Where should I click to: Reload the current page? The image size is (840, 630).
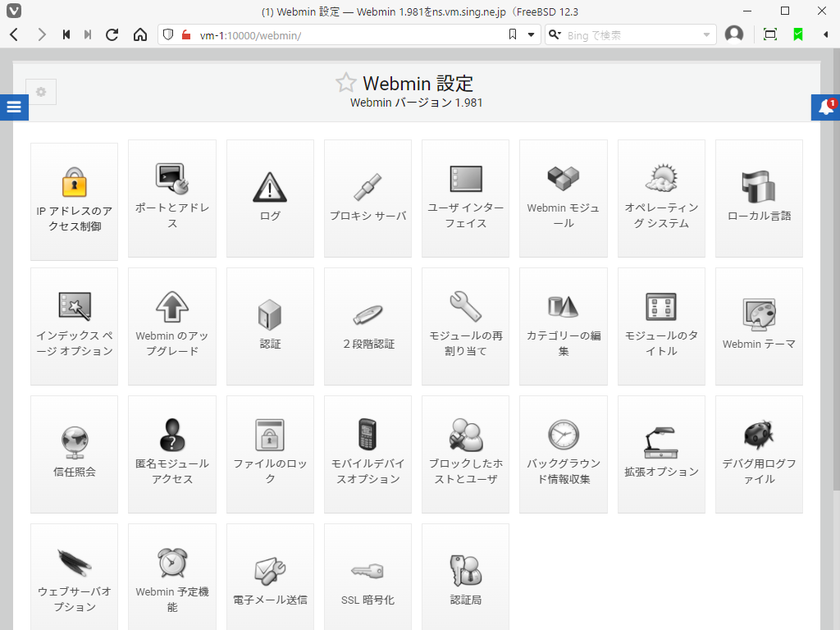pyautogui.click(x=112, y=34)
